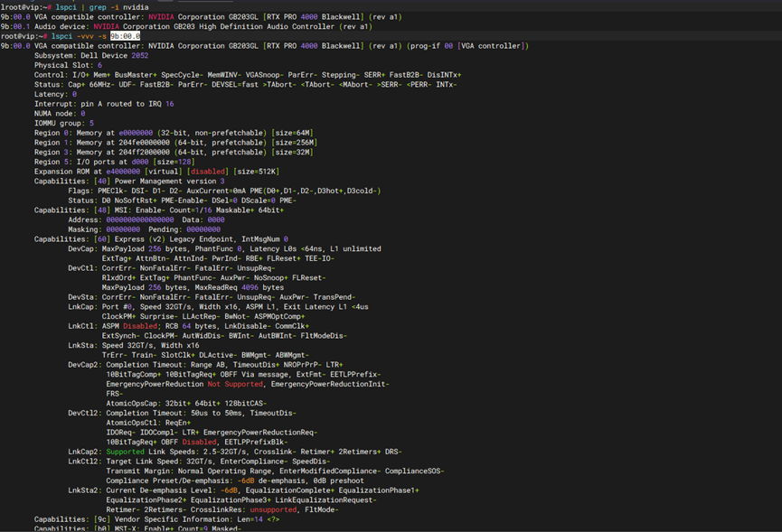
Task: Click the highlighted '9b:00.0' selection
Action: click(125, 36)
